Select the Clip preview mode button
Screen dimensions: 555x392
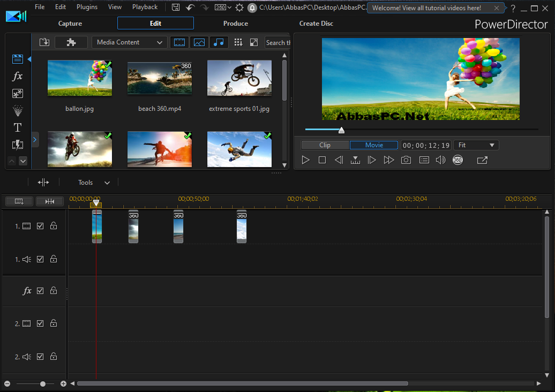coord(325,145)
